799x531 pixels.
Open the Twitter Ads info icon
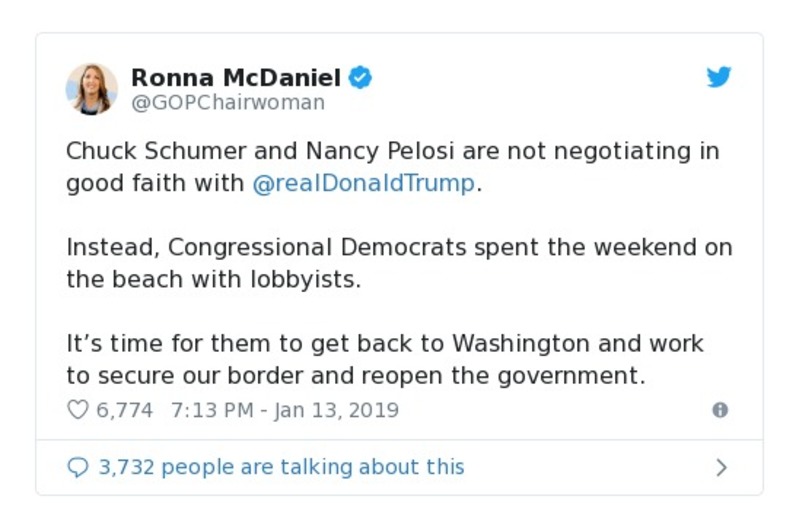(719, 410)
